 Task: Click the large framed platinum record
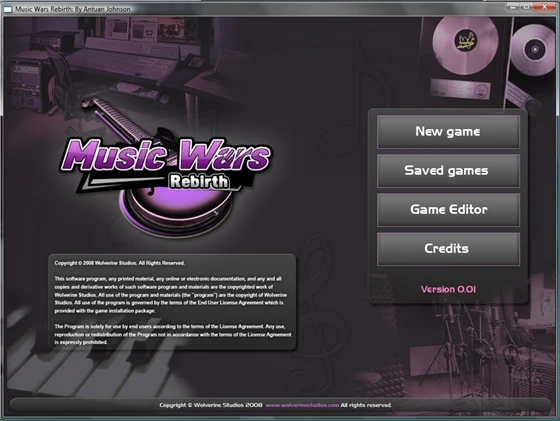465,45
